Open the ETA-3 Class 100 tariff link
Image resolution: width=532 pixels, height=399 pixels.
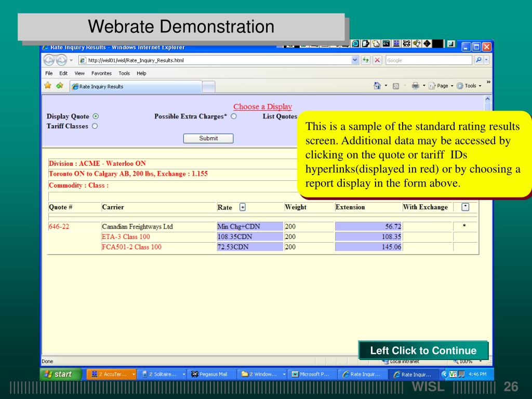click(126, 237)
